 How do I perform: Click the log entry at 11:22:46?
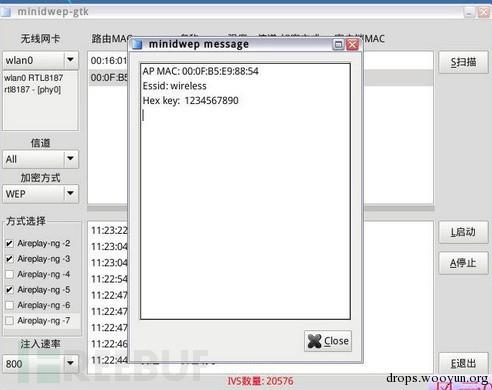pyautogui.click(x=109, y=344)
